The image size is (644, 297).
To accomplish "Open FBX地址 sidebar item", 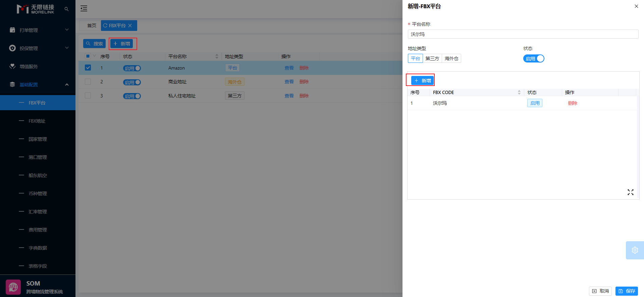I will (38, 121).
